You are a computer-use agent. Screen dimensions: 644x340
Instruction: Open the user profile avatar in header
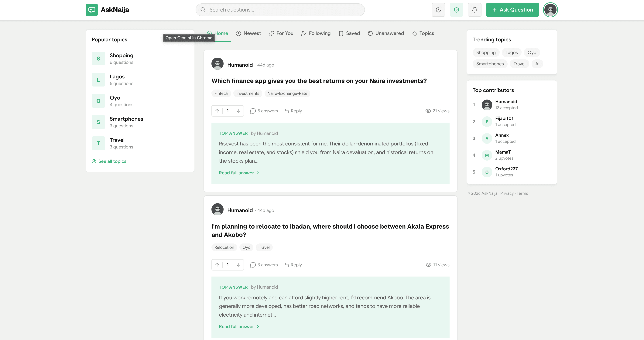click(x=550, y=10)
